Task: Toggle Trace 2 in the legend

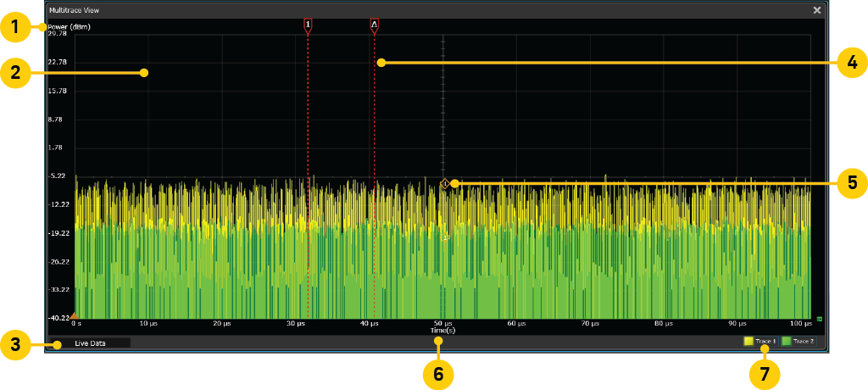Action: [803, 341]
